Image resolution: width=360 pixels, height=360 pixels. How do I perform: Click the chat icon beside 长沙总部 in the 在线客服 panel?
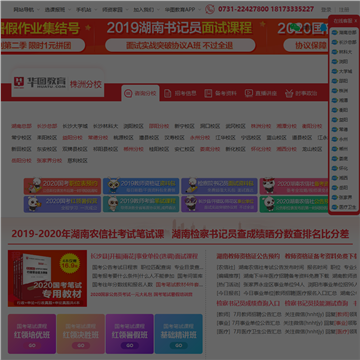click(x=335, y=42)
